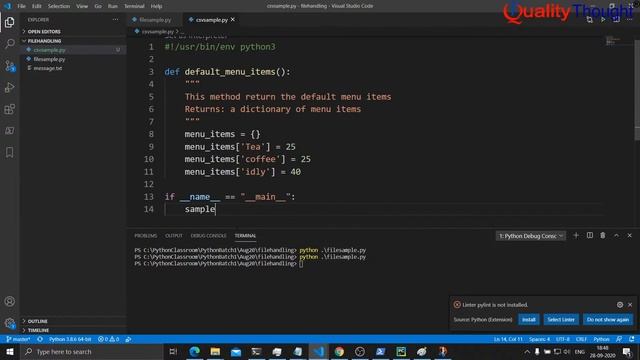The height and width of the screenshot is (360, 640).
Task: Open the View menu
Action: 82,6
